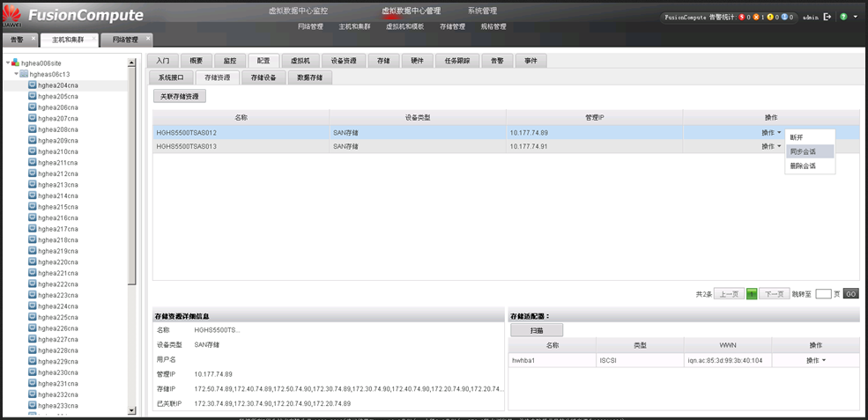Select 同步会话 from the context menu

pos(803,151)
